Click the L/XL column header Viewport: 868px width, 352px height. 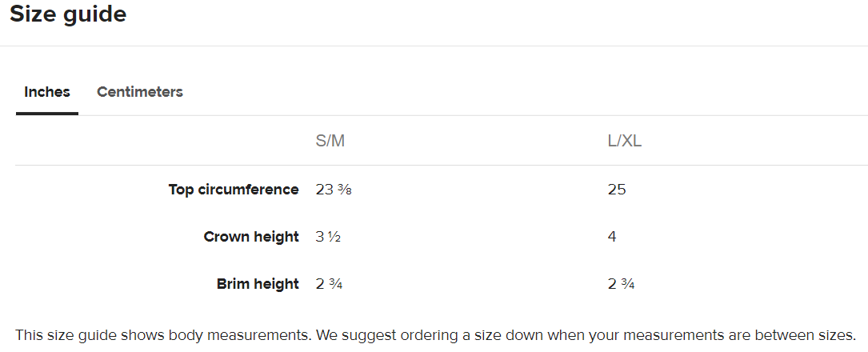click(625, 142)
